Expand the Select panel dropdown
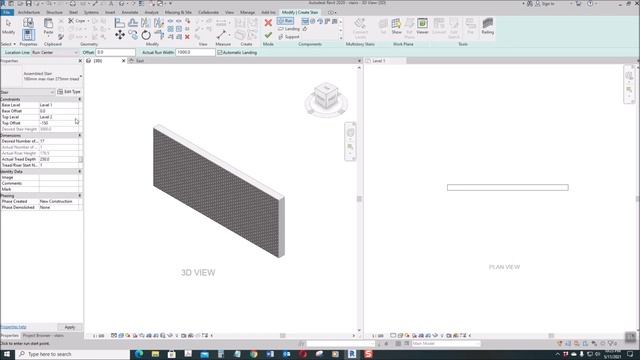The image size is (640, 360). pos(9,44)
